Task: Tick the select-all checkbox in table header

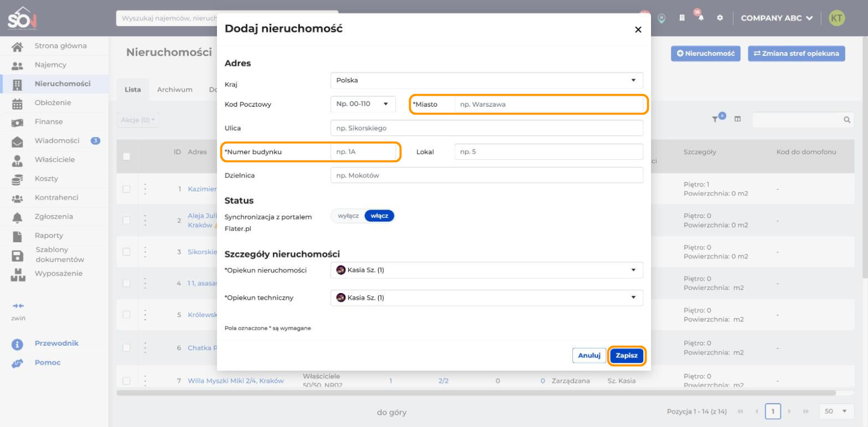Action: coord(126,157)
